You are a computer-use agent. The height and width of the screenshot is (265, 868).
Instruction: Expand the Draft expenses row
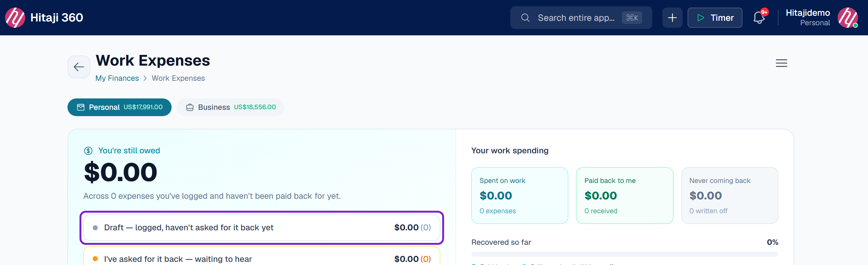tap(261, 227)
